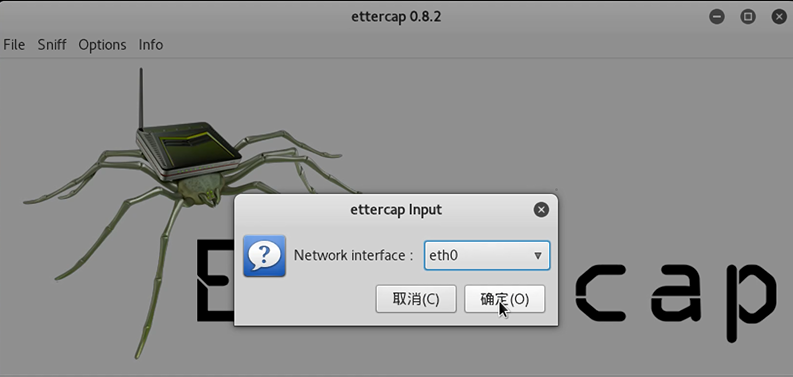Confirm with the 确定(O) button

click(x=504, y=299)
